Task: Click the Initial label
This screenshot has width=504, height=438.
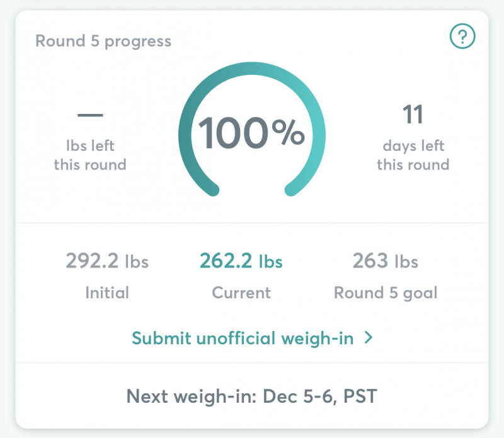Action: pyautogui.click(x=107, y=293)
